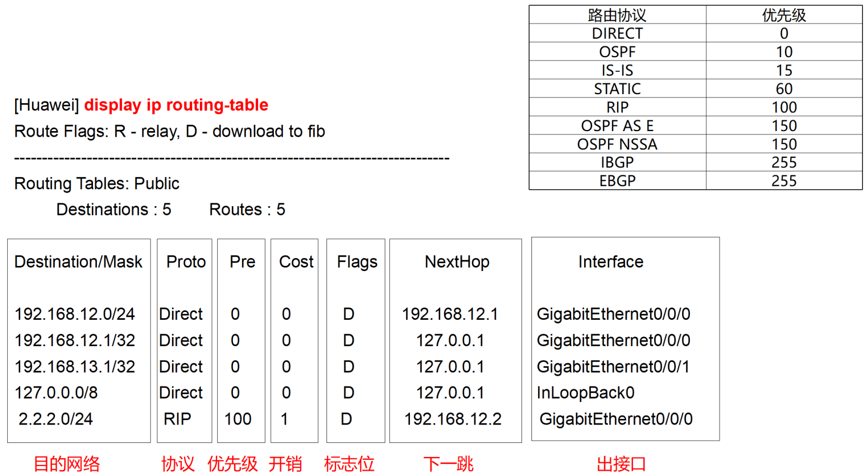Click the red '目的网络' label

tap(67, 464)
